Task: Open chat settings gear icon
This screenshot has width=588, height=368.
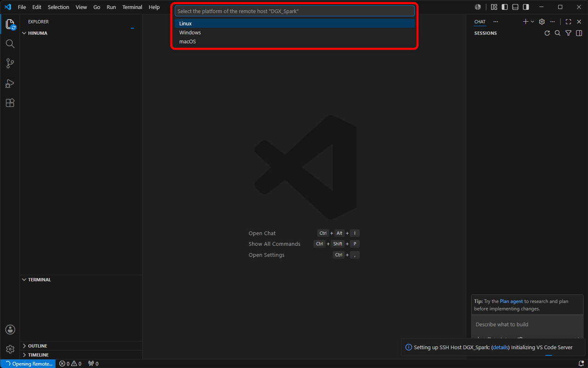Action: click(x=542, y=22)
